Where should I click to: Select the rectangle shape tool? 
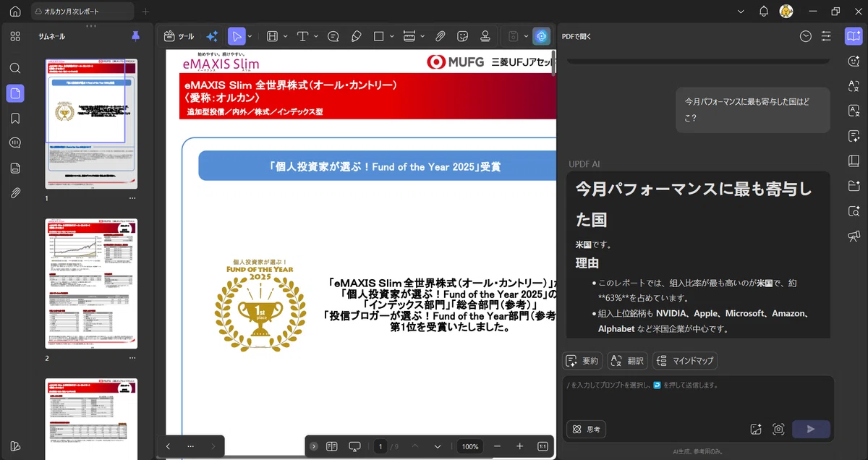[379, 36]
